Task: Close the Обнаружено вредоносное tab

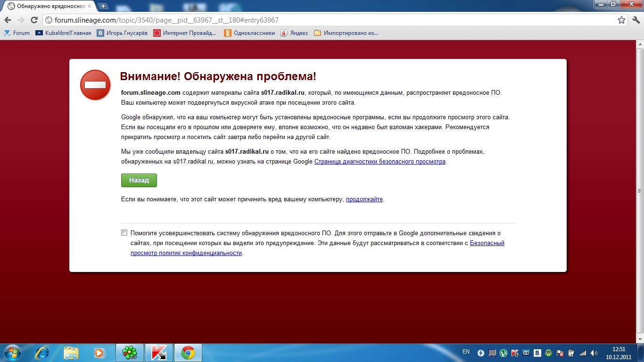Action: (91, 6)
